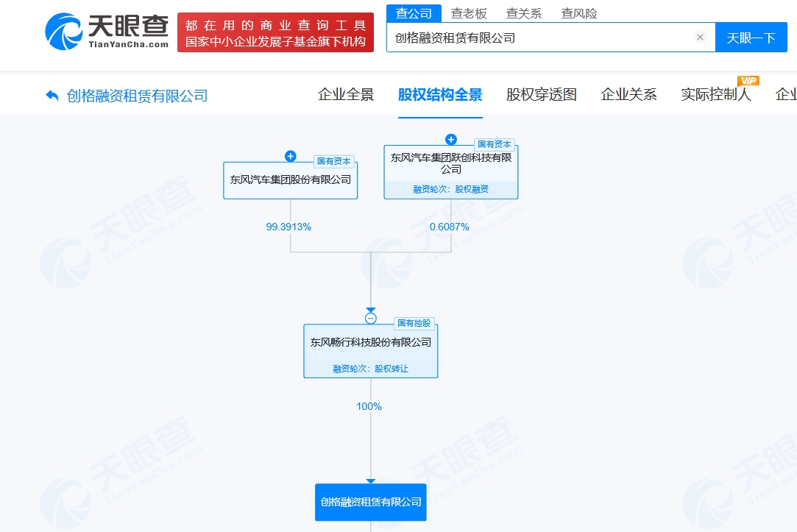The height and width of the screenshot is (532, 797).
Task: Click the 天眼一下 search button
Action: click(x=751, y=38)
